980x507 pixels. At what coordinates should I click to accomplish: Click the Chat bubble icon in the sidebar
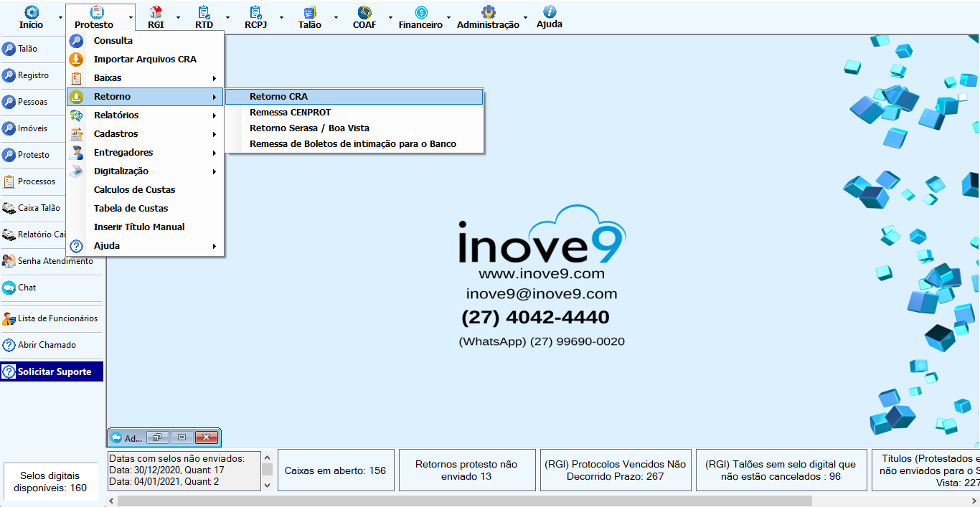[9, 288]
